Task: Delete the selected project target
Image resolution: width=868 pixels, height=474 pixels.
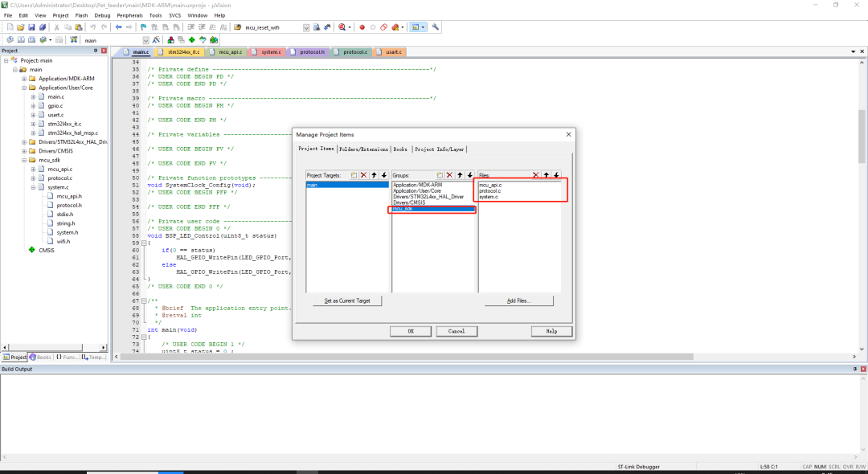Action: click(x=364, y=175)
